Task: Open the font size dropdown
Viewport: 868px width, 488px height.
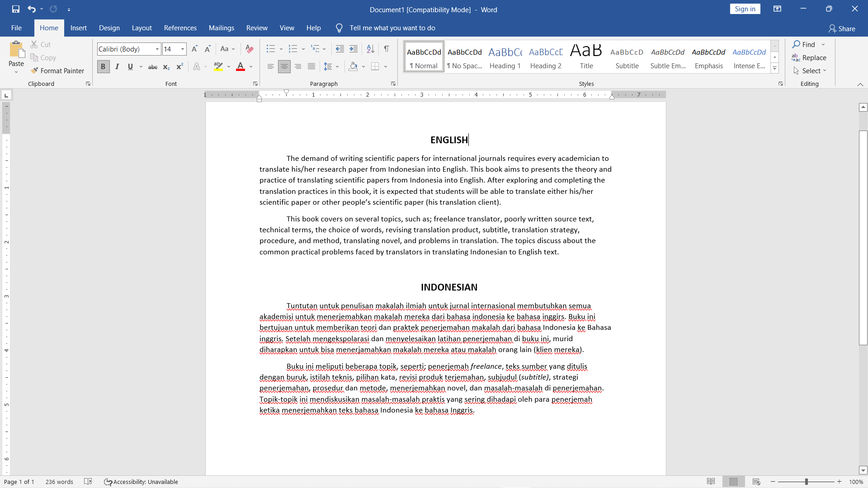Action: tap(183, 49)
